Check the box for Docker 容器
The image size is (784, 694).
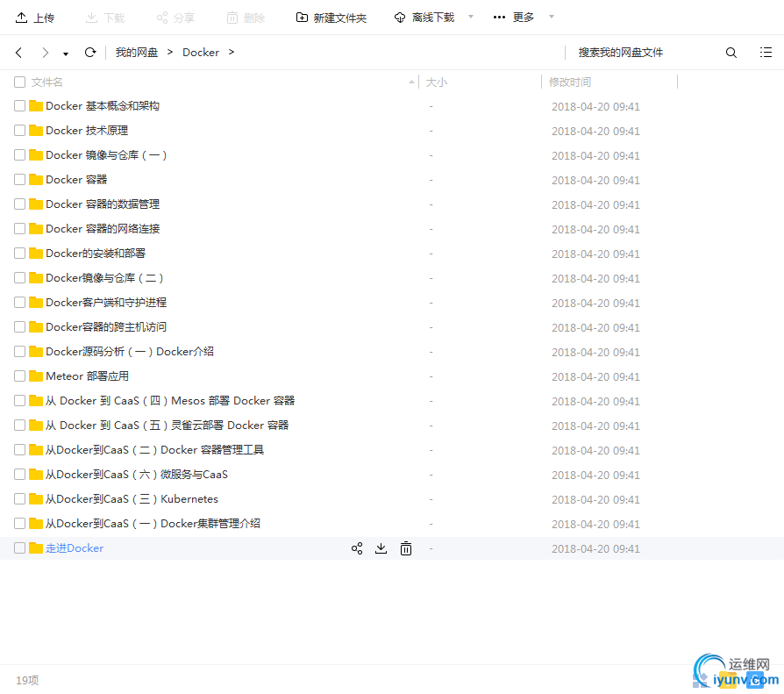tap(19, 179)
